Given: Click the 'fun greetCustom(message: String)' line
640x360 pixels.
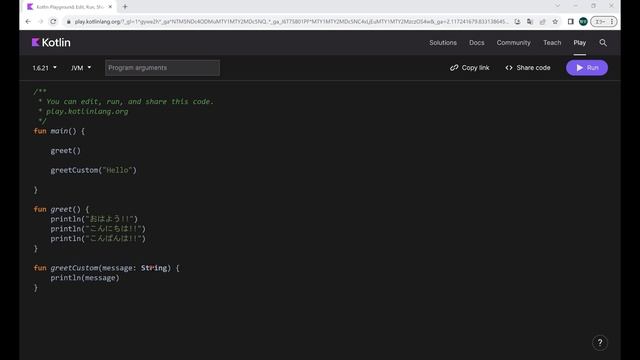Looking at the screenshot, I should 107,268.
